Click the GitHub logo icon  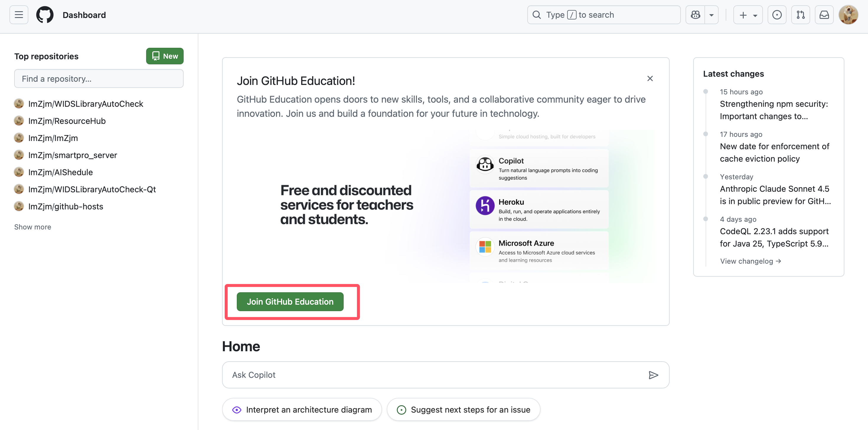pyautogui.click(x=45, y=15)
